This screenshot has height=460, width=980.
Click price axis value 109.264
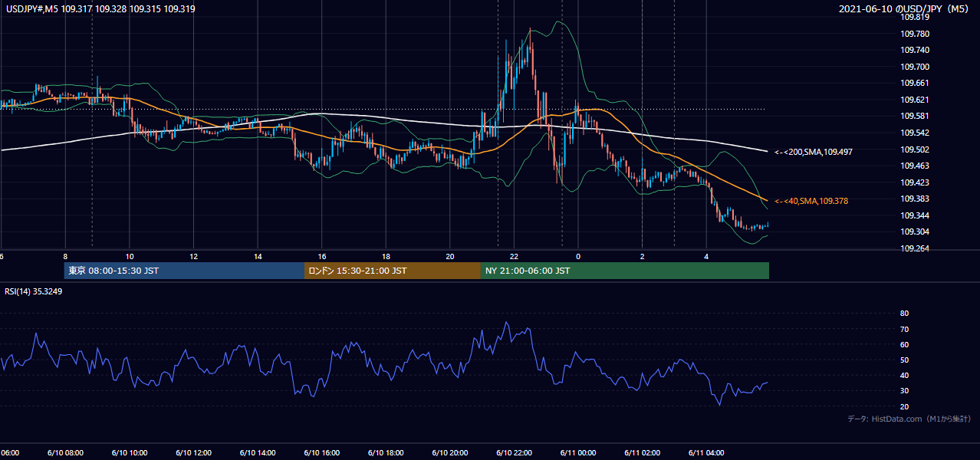point(915,248)
